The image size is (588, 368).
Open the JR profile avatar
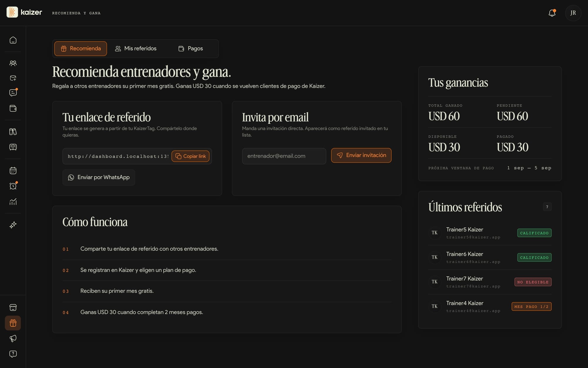573,13
